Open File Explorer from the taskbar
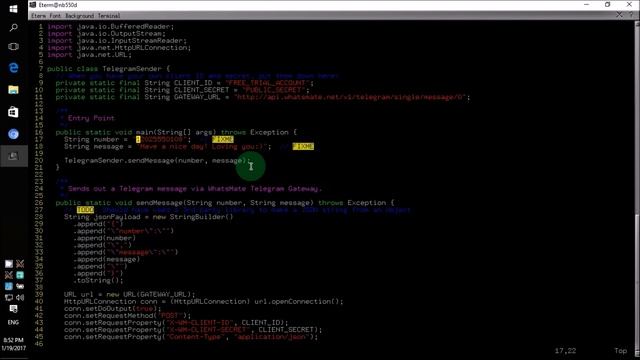The image size is (640, 360). tap(13, 89)
